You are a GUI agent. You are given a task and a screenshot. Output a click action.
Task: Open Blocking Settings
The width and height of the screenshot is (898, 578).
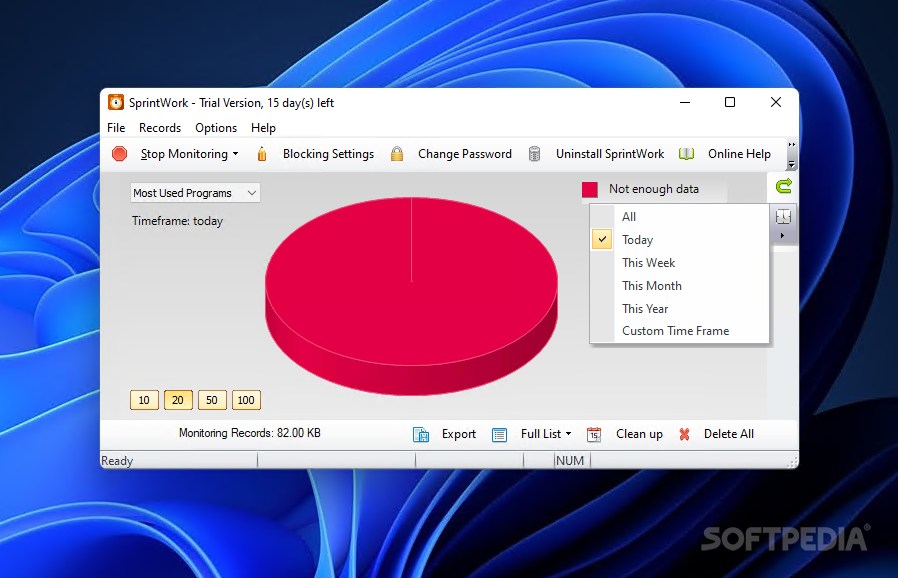pos(328,154)
